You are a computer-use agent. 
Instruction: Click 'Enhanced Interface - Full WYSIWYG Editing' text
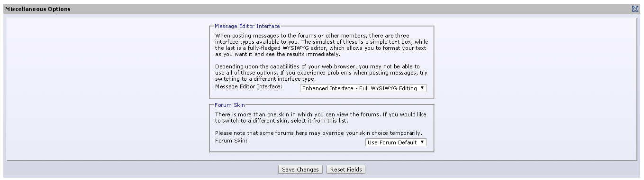pyautogui.click(x=360, y=88)
